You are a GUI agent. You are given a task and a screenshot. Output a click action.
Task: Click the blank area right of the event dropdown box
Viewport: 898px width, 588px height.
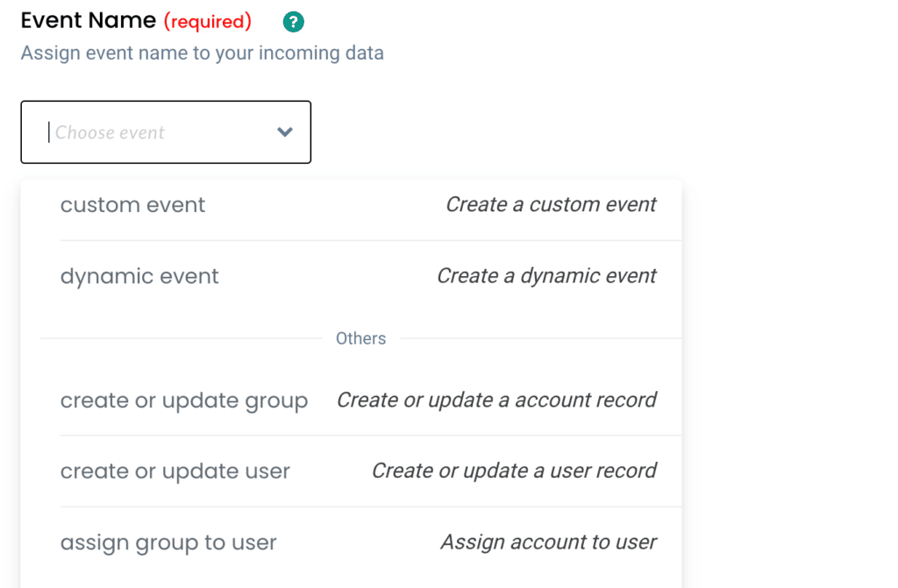[x=526, y=132]
